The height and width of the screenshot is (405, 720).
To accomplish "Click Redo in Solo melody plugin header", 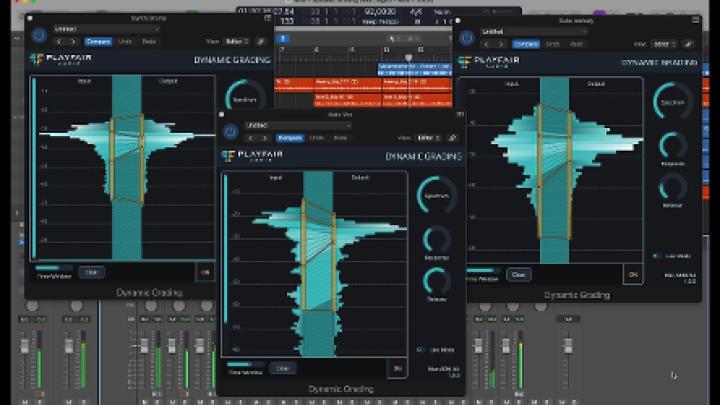I will pyautogui.click(x=576, y=44).
